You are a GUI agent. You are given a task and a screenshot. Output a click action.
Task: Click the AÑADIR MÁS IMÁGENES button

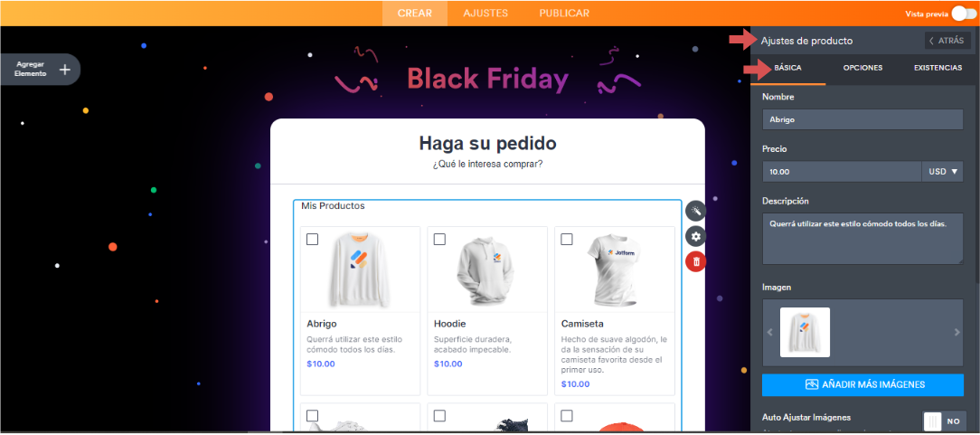pyautogui.click(x=862, y=384)
